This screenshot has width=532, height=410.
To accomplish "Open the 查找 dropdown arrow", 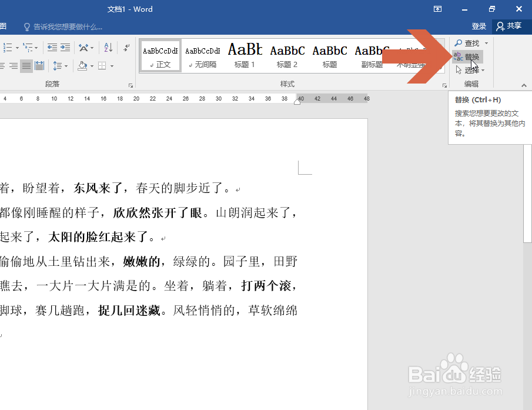I will (x=486, y=43).
